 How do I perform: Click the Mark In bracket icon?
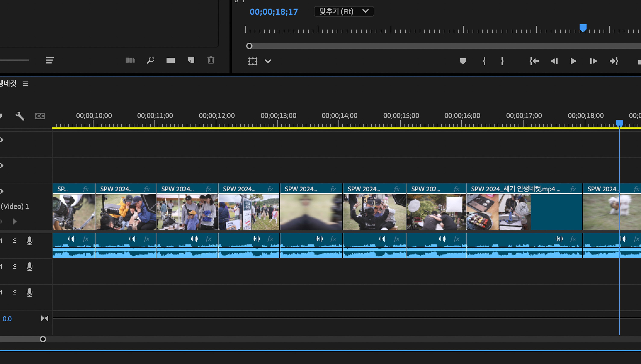[x=484, y=61]
